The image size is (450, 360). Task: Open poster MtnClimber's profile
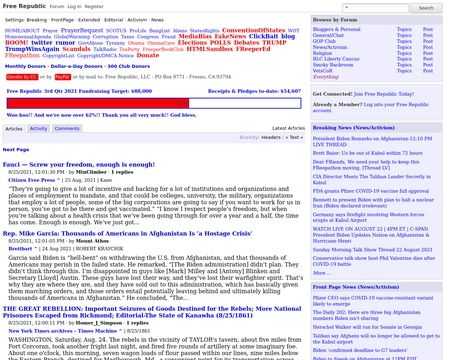click(x=91, y=172)
